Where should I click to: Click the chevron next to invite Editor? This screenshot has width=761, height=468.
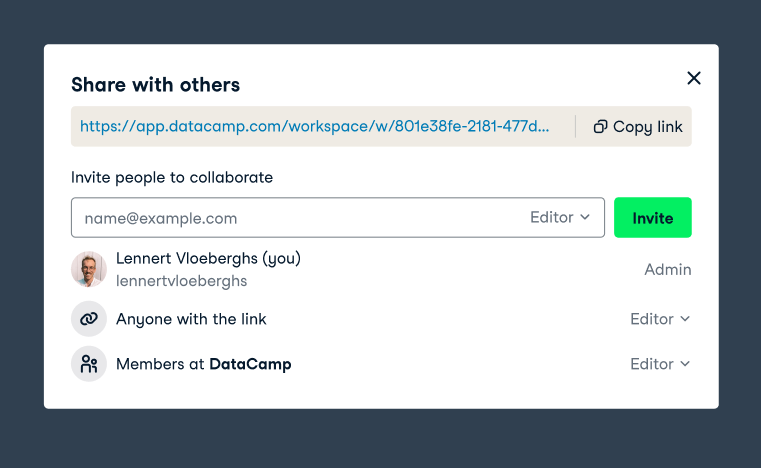(585, 217)
